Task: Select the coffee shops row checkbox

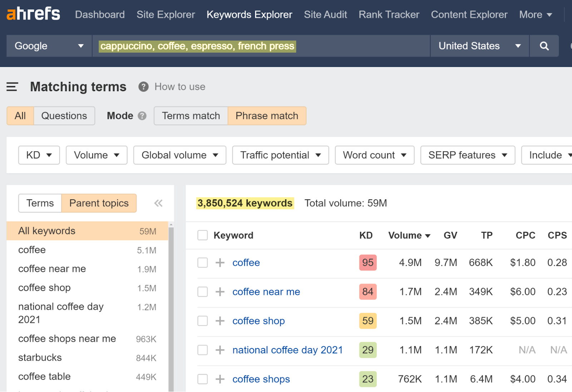Action: coord(203,379)
